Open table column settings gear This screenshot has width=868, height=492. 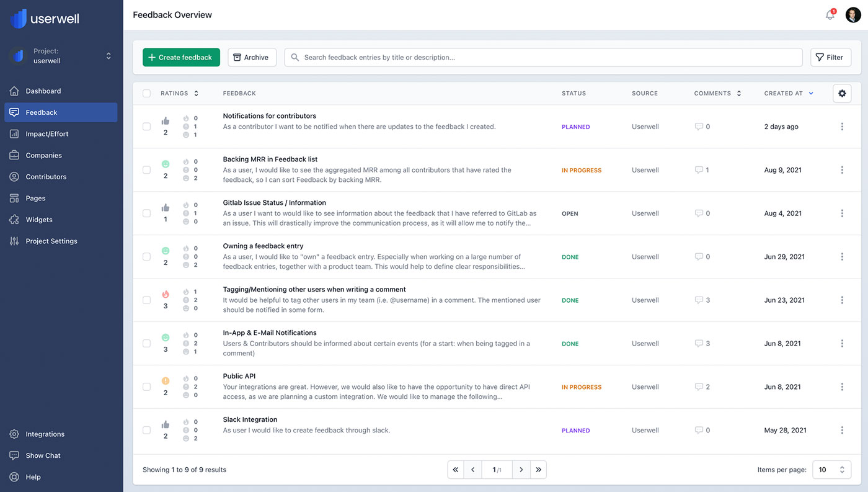(x=841, y=93)
